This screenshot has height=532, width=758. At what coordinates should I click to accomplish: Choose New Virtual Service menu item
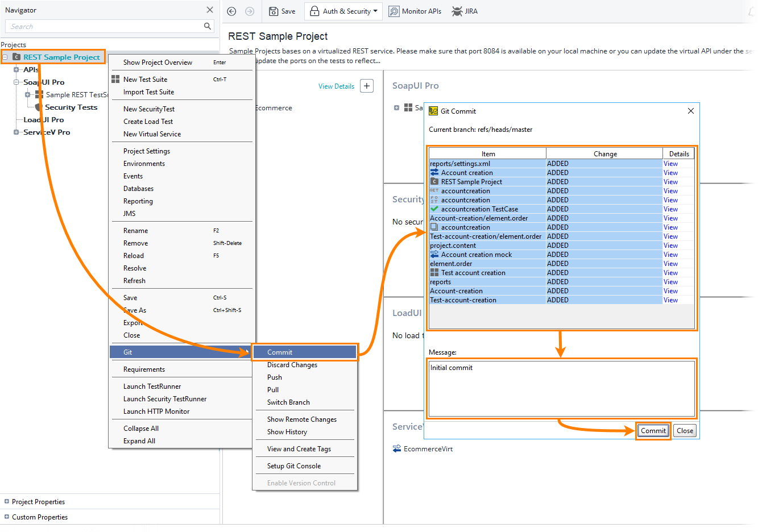181,134
